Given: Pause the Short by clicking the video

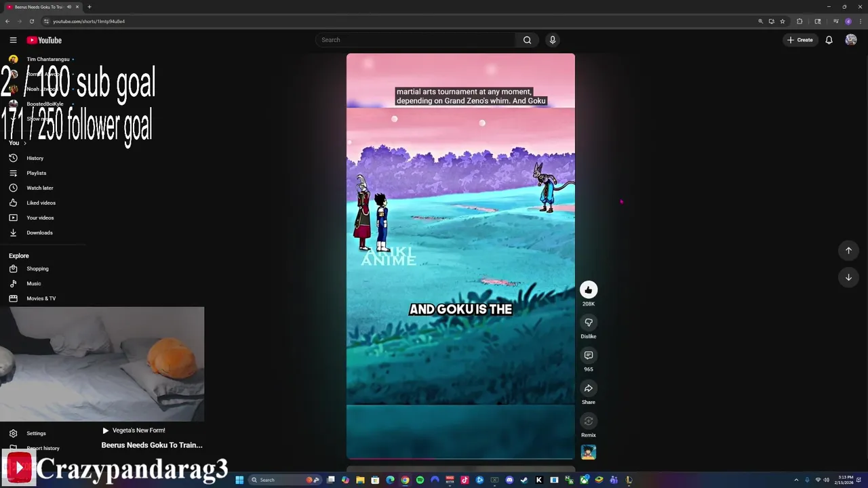Looking at the screenshot, I should coord(460,256).
